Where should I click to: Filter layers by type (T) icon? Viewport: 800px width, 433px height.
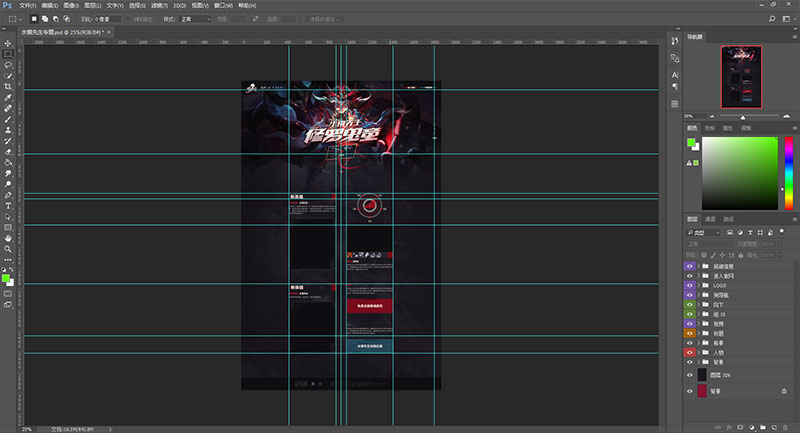(x=750, y=233)
